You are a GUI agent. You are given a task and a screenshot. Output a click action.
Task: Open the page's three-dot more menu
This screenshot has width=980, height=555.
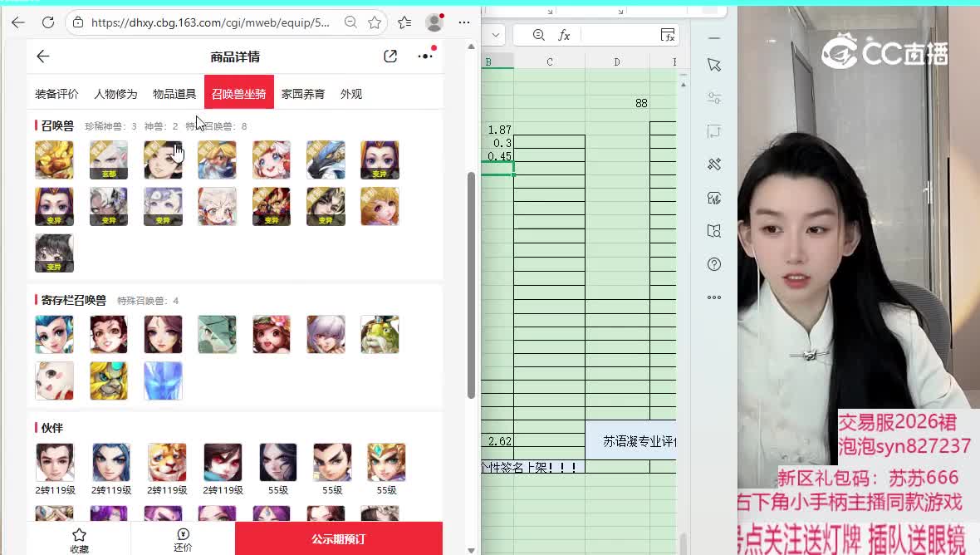tap(425, 56)
